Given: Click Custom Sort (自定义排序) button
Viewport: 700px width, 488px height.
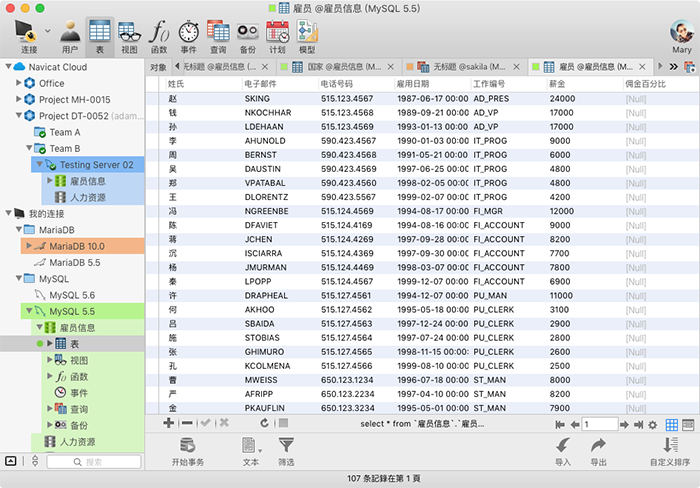Looking at the screenshot, I should pyautogui.click(x=670, y=451).
